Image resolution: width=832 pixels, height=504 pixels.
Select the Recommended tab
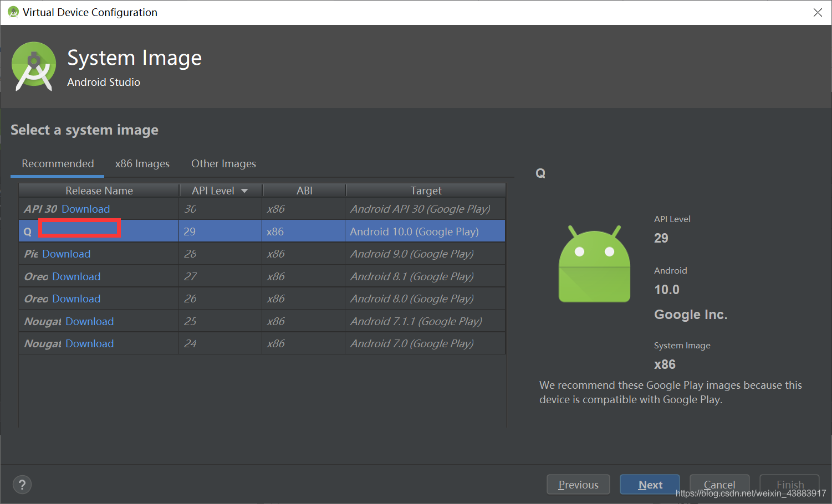58,164
